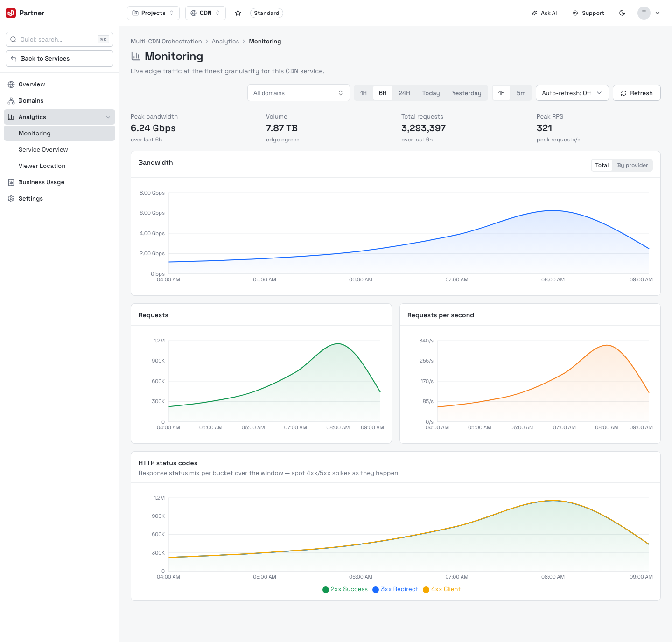Select the Yesterday time range
The height and width of the screenshot is (642, 672).
[467, 93]
